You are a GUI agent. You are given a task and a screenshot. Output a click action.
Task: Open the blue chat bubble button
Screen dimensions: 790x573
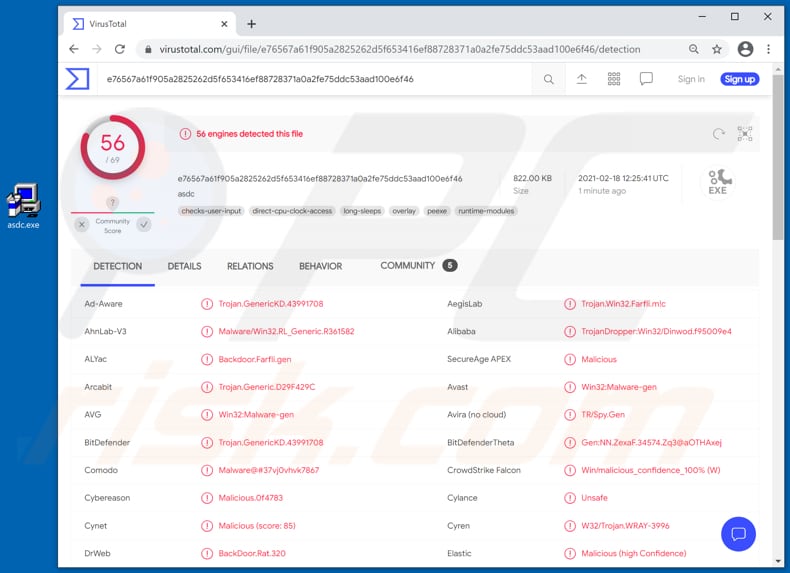738,534
